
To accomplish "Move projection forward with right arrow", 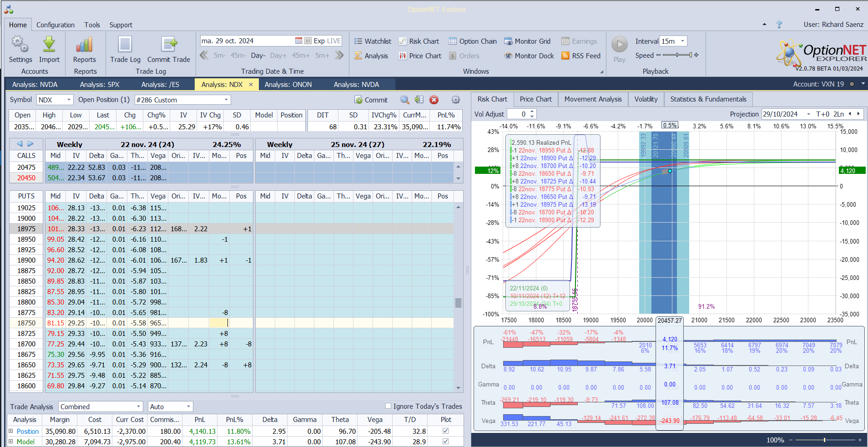I will [858, 114].
